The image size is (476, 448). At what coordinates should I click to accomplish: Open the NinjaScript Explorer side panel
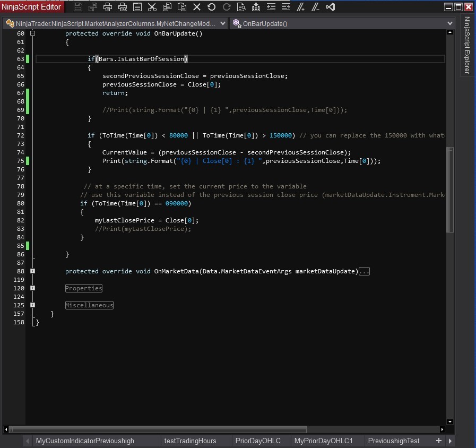467,45
